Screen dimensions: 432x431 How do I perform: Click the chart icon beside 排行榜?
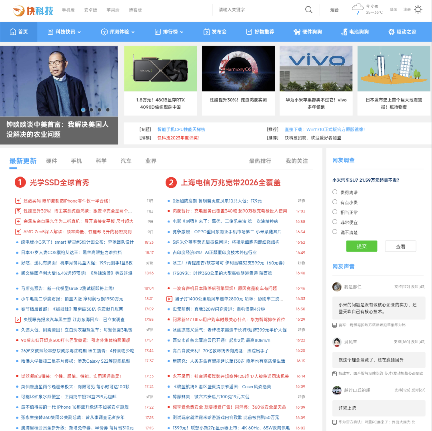pos(158,32)
